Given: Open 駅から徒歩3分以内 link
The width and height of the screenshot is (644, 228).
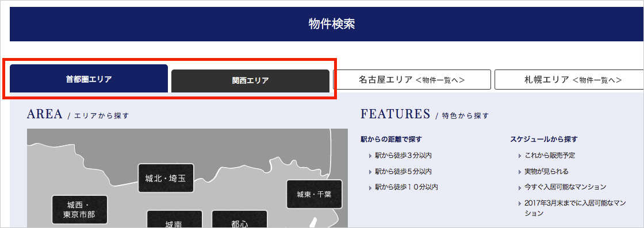Looking at the screenshot, I should pos(403,156).
